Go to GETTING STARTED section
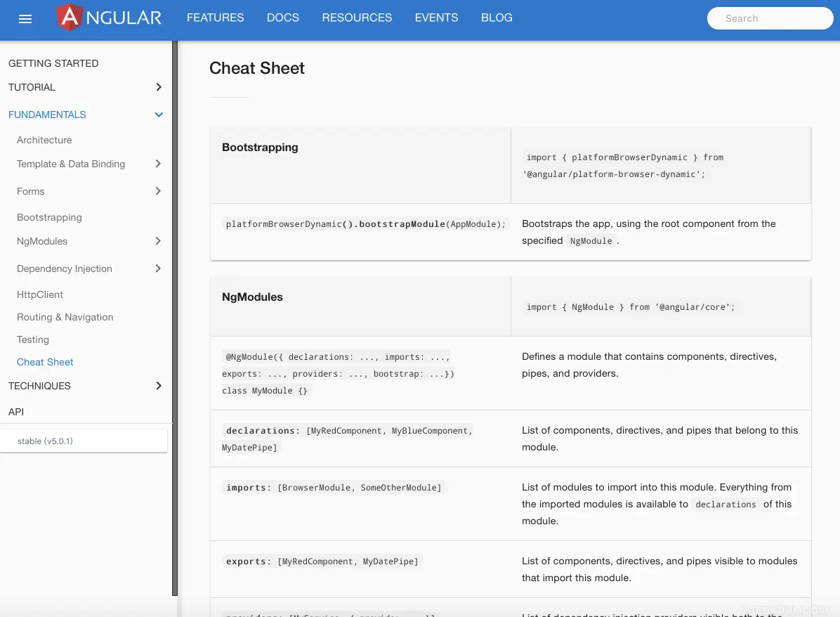 point(53,63)
